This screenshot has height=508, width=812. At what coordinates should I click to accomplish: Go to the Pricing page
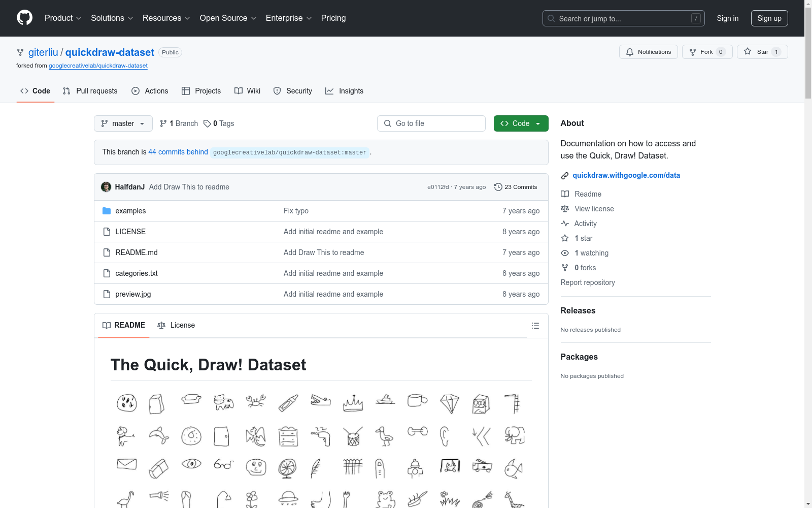[x=333, y=18]
